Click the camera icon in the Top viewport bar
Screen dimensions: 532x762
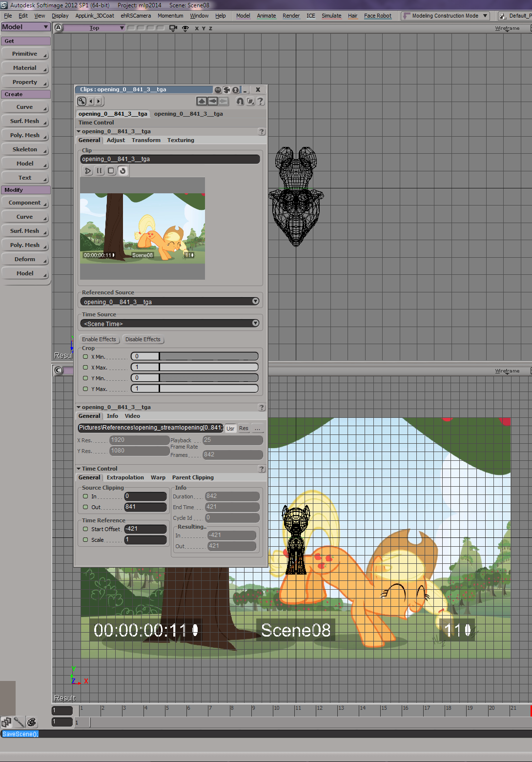click(x=173, y=28)
